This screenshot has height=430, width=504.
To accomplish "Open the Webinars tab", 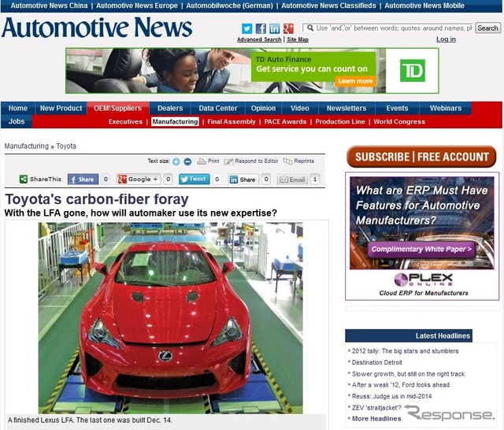I will tap(446, 109).
